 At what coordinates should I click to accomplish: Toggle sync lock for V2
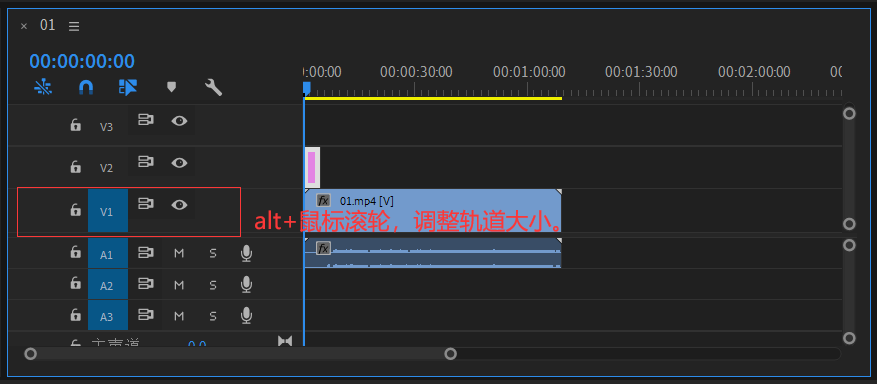[x=146, y=162]
